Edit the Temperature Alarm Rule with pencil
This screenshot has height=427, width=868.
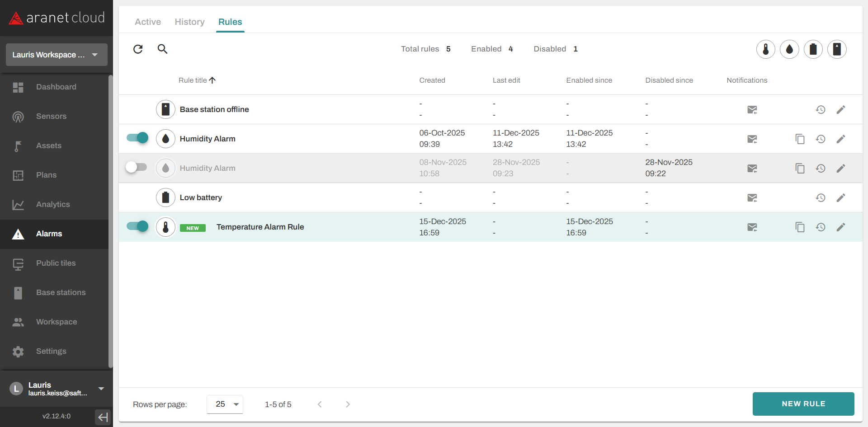point(840,227)
